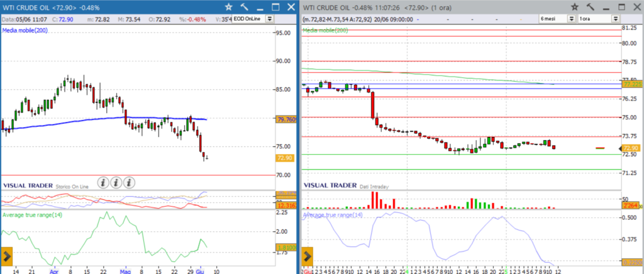Click the Mag label on left date axis
This screenshot has width=644, height=274.
(x=125, y=271)
